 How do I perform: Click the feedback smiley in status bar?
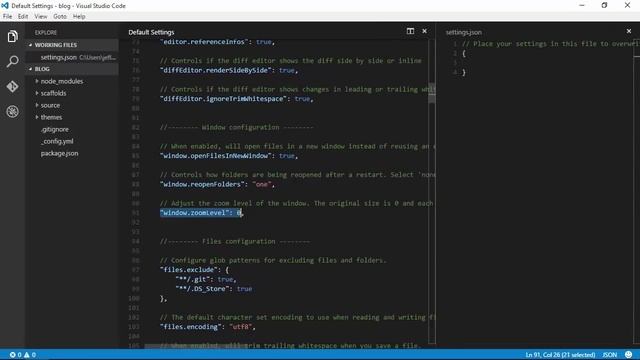pyautogui.click(x=629, y=355)
